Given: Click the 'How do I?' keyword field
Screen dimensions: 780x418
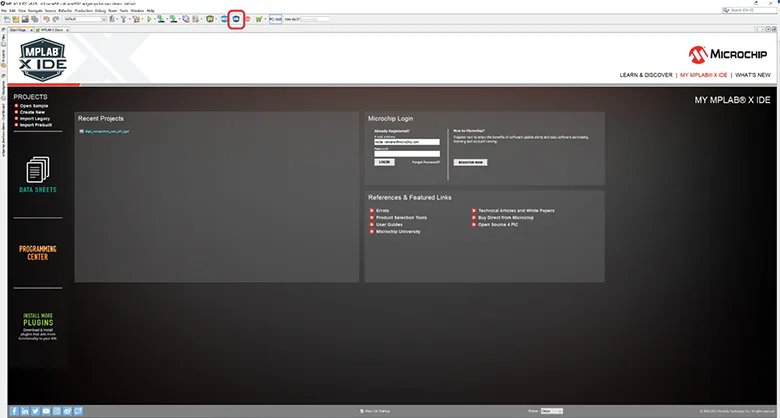Looking at the screenshot, I should tap(315, 19).
